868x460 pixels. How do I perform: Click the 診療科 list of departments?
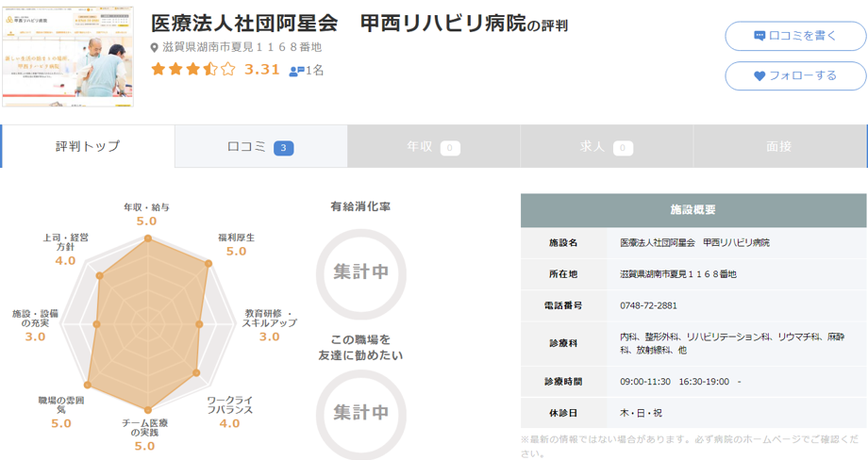point(732,343)
